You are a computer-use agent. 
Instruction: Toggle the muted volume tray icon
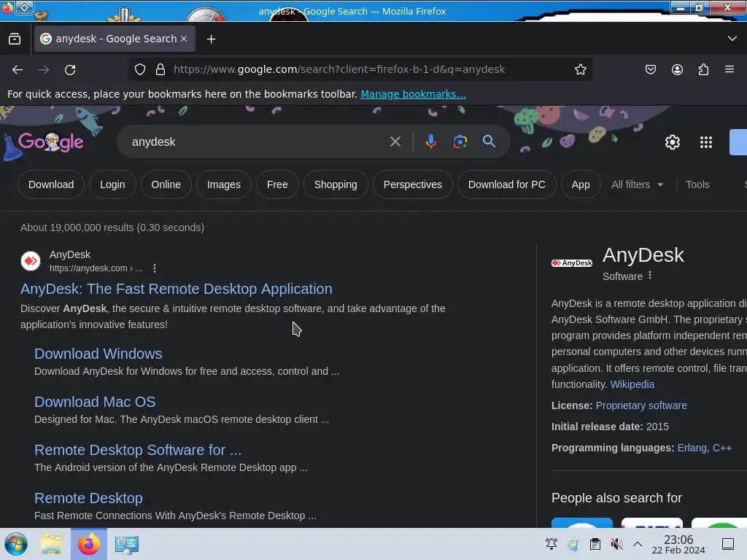click(x=617, y=544)
